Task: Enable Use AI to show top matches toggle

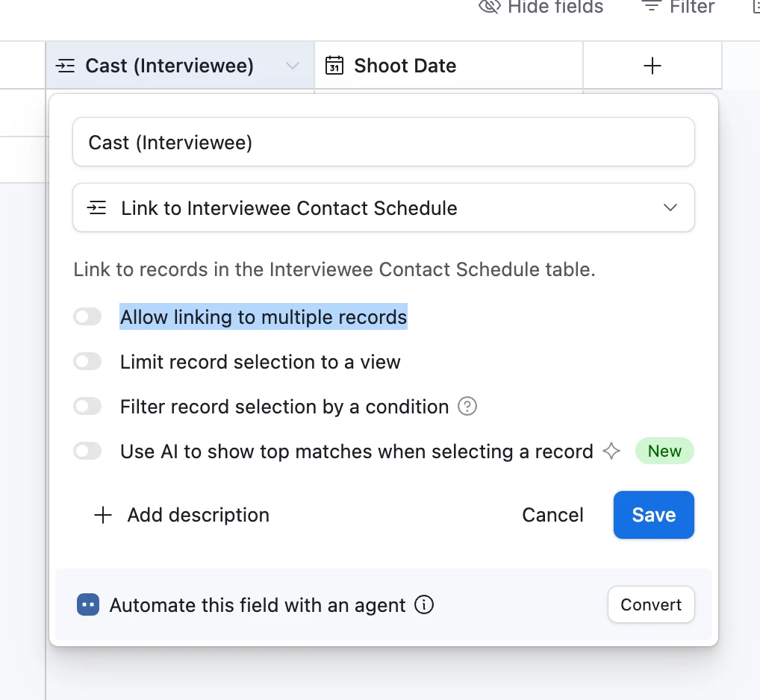Action: [87, 451]
